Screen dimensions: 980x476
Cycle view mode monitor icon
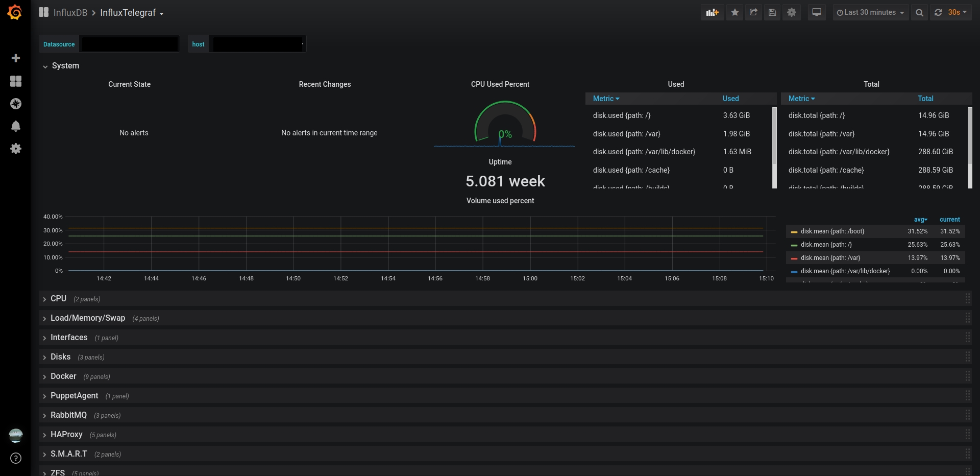[817, 12]
